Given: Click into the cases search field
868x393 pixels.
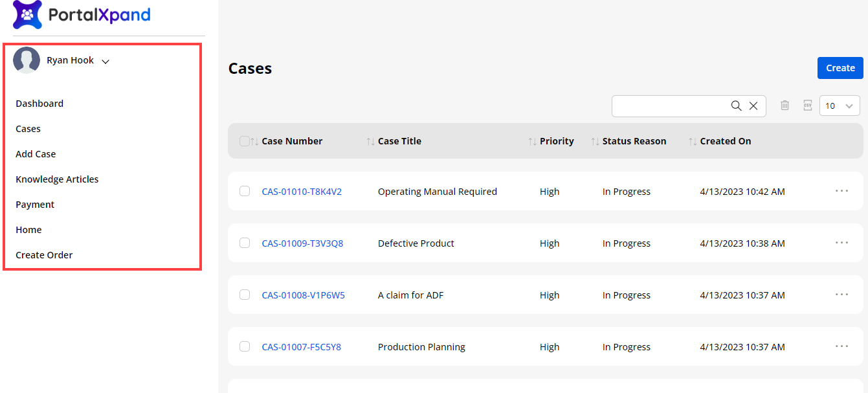Looking at the screenshot, I should [670, 106].
